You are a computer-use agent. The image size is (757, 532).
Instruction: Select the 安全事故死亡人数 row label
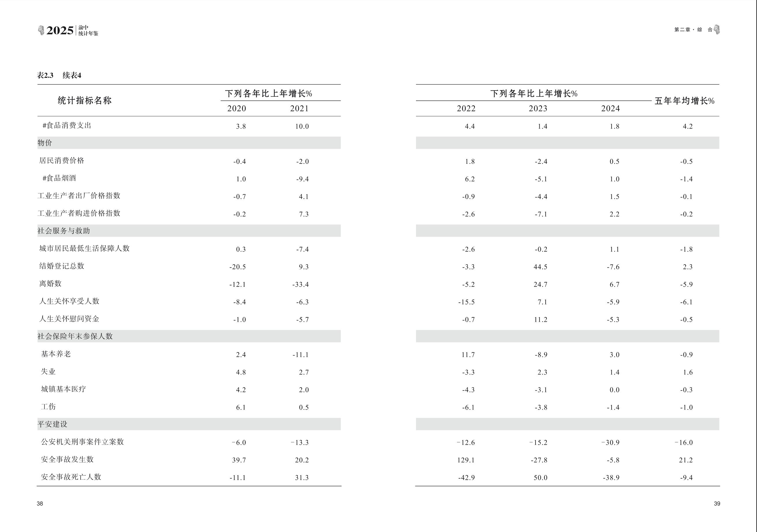(71, 477)
